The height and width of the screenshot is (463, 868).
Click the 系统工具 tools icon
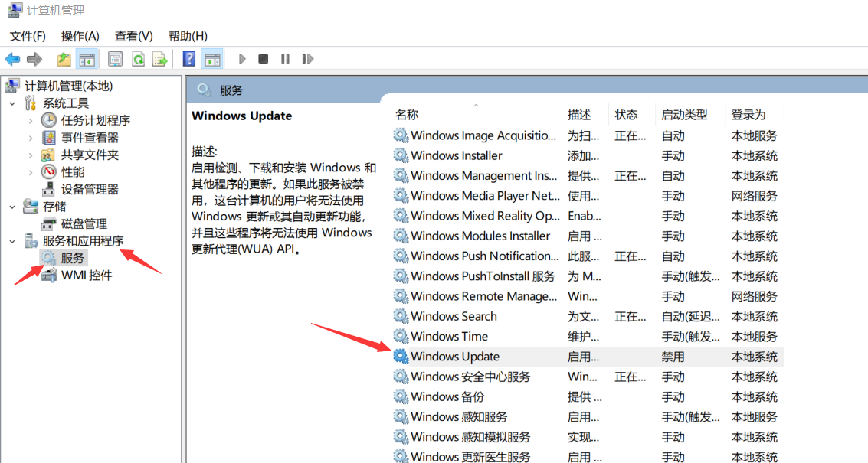click(31, 103)
